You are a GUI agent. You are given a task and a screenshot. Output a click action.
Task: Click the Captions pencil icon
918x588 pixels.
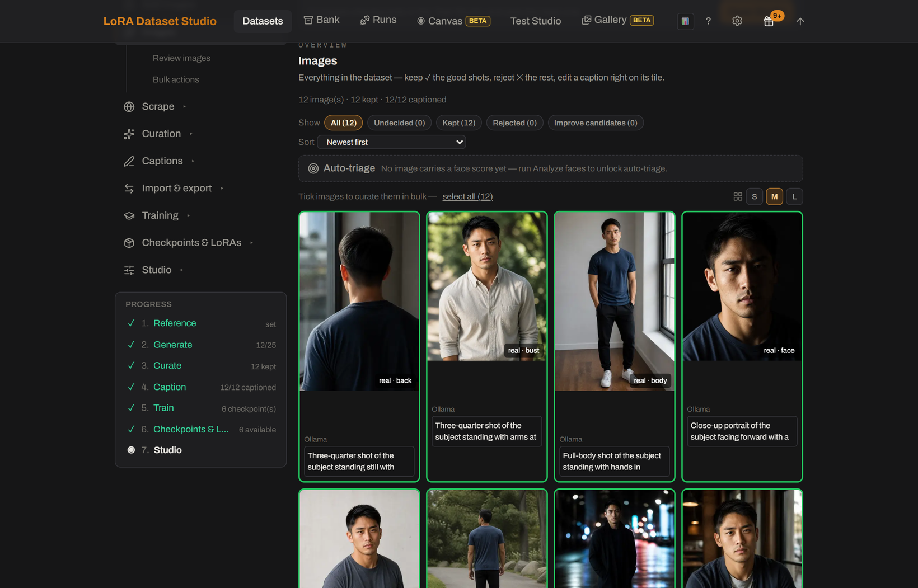[x=129, y=161]
